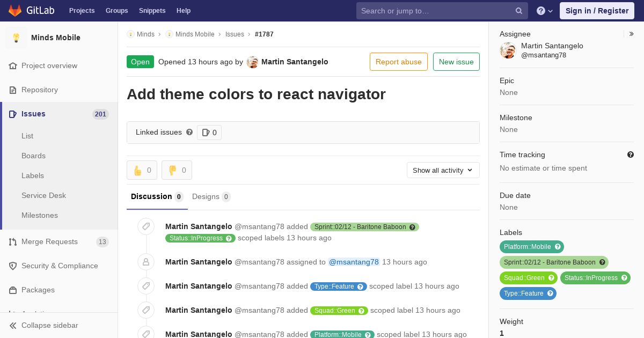Click the Minds Mobile breadcrumb link
Image resolution: width=644 pixels, height=338 pixels.
195,34
